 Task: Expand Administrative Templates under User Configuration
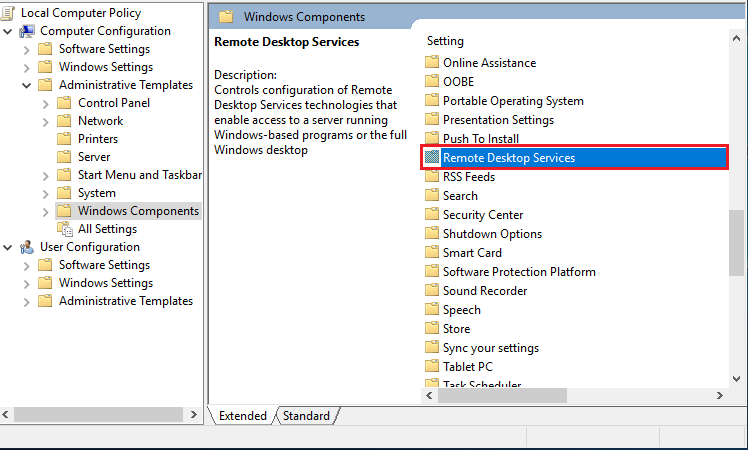click(x=27, y=302)
